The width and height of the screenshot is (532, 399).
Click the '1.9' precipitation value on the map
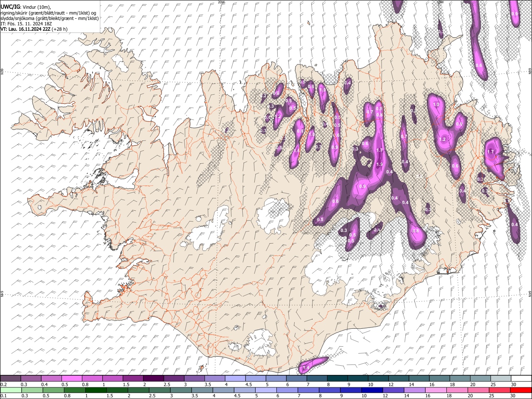click(379, 165)
